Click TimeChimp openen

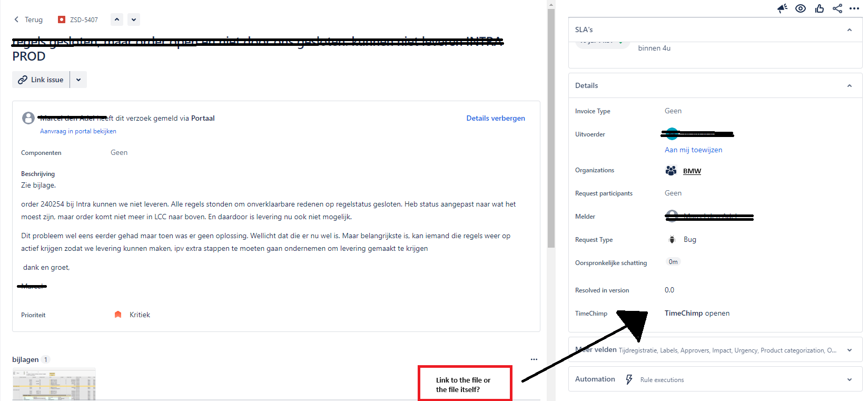[x=697, y=313]
